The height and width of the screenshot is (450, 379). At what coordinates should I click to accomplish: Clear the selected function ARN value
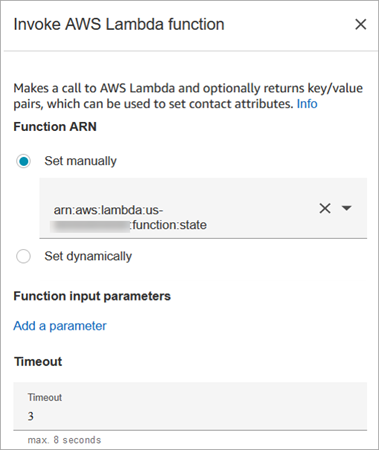pyautogui.click(x=325, y=208)
